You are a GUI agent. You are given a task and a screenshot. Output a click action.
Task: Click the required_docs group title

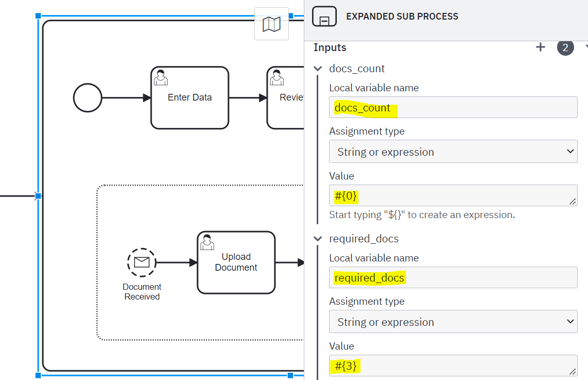click(x=364, y=239)
